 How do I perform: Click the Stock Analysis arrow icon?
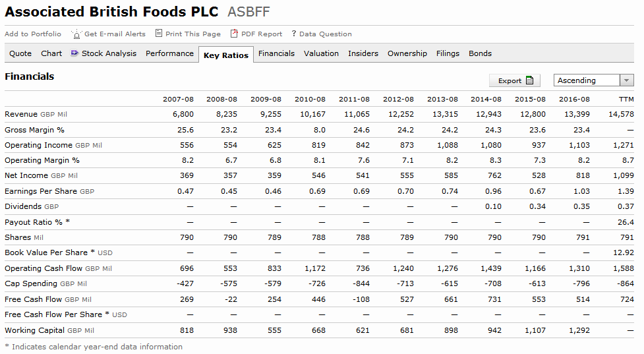[74, 53]
